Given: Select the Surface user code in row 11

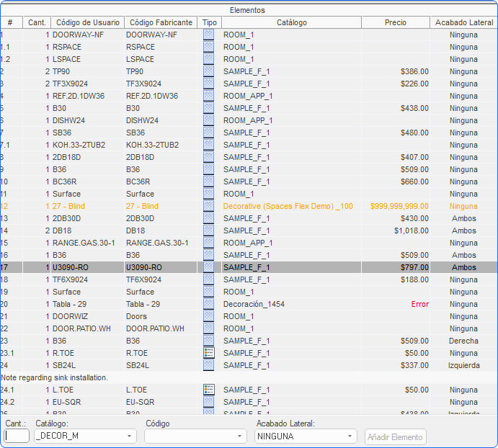Looking at the screenshot, I should pos(66,194).
